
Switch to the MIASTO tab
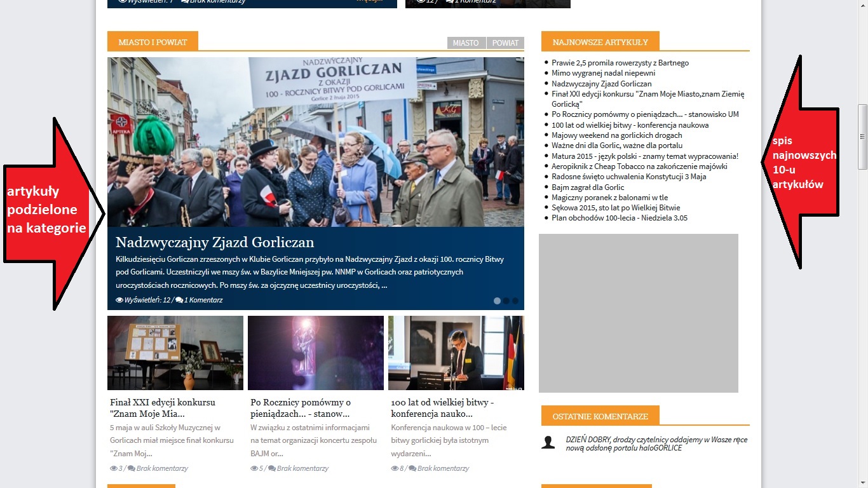pos(466,43)
